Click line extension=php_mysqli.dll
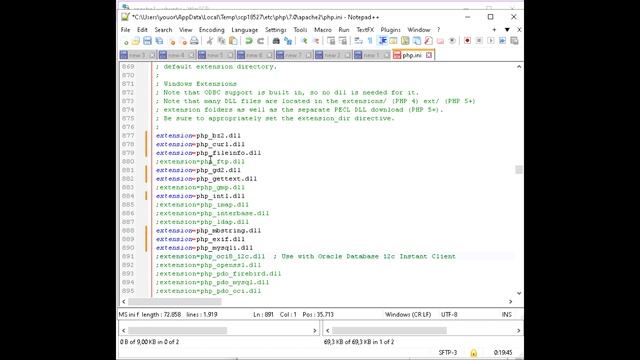 pos(204,248)
